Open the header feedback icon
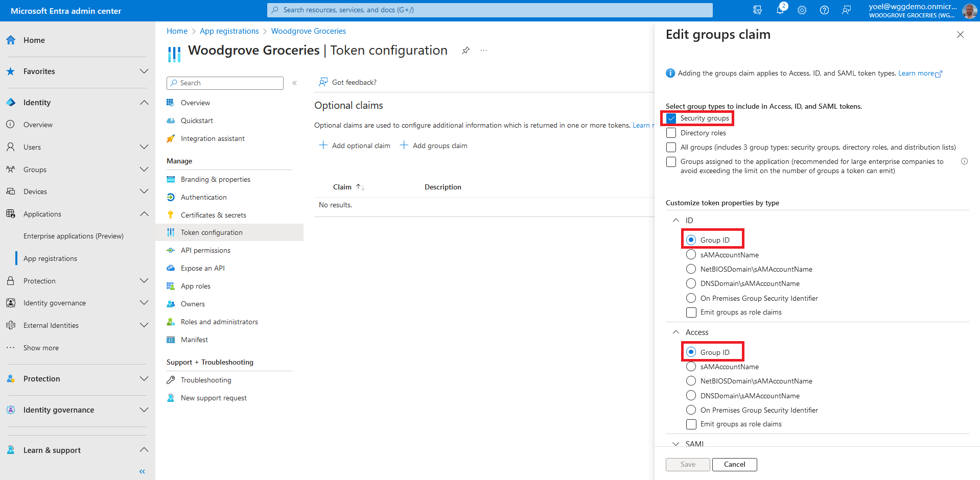The width and height of the screenshot is (980, 480). click(846, 10)
